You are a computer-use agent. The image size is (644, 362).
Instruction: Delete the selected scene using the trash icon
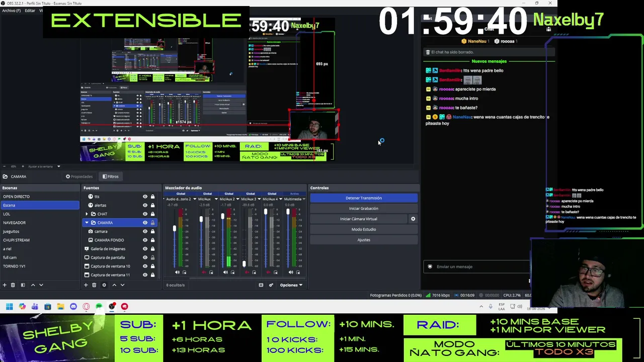click(x=14, y=285)
